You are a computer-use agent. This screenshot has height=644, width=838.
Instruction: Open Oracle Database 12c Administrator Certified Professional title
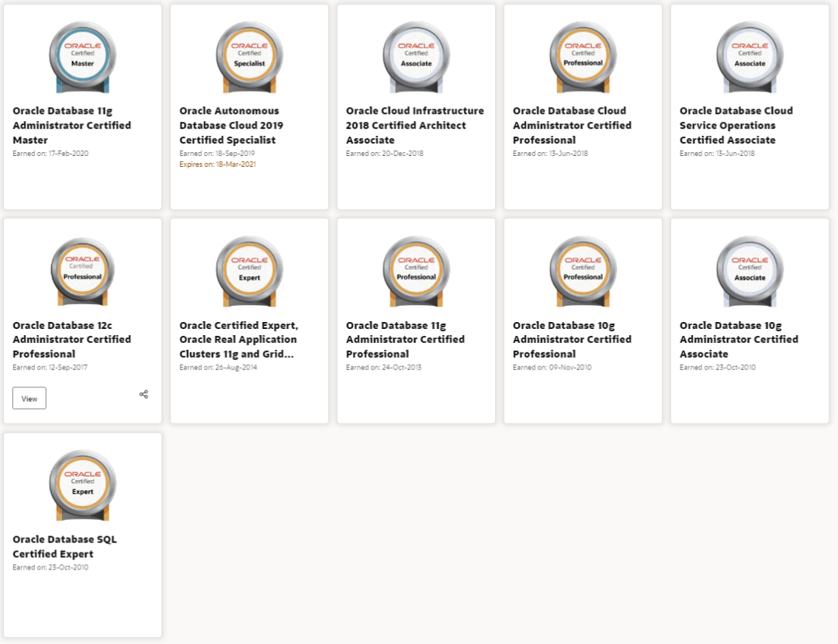pos(71,339)
